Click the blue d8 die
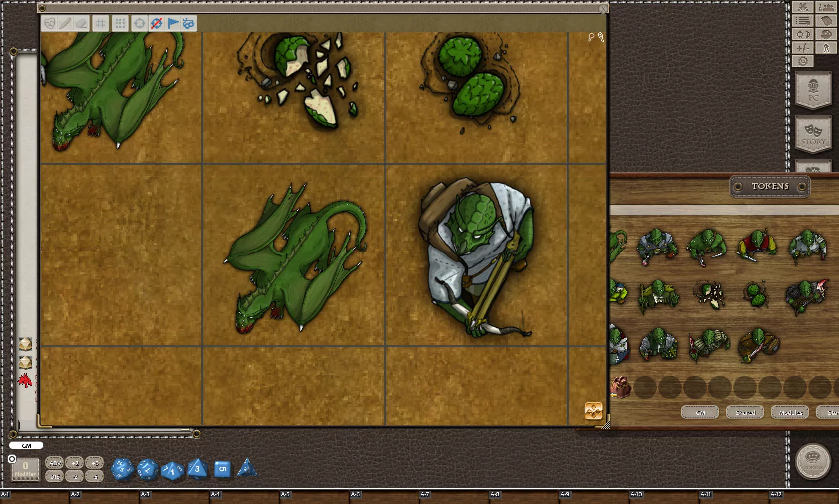 coord(197,469)
